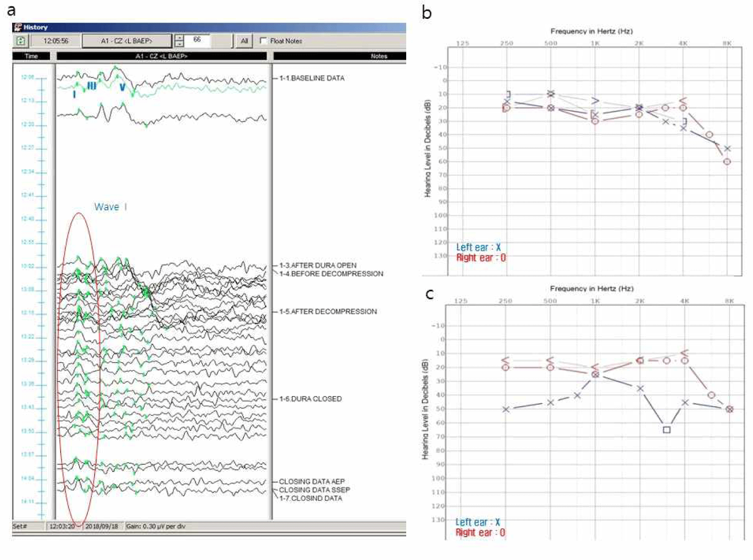Image resolution: width=753 pixels, height=560 pixels.
Task: Click the 12:05:56 time display
Action: coord(56,41)
